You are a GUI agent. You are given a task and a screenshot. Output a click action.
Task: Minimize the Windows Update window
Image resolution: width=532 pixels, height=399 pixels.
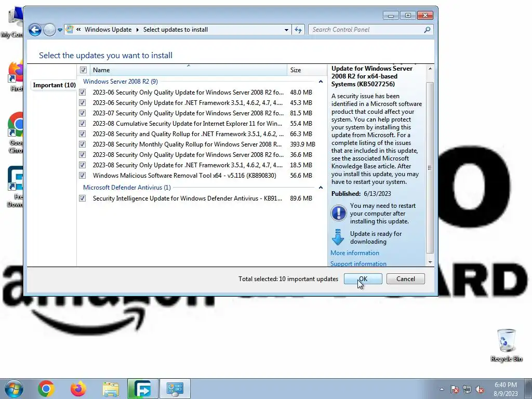[x=391, y=15]
